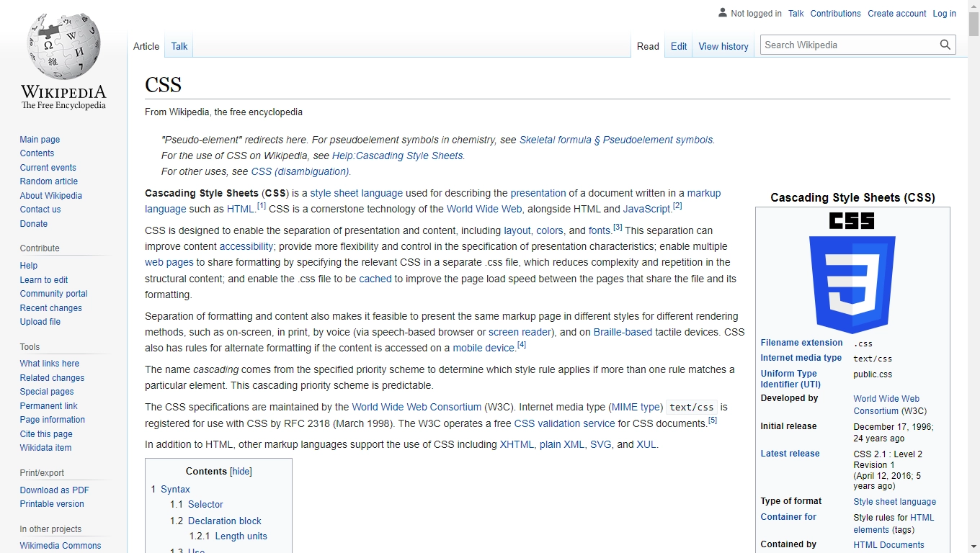The width and height of the screenshot is (980, 553).
Task: Visit the CSS validation service link
Action: click(564, 423)
